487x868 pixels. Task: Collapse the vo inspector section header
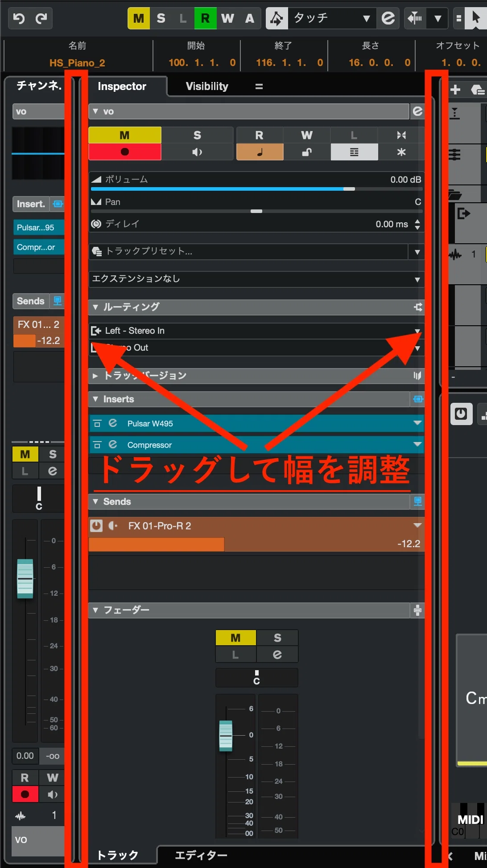click(x=95, y=111)
